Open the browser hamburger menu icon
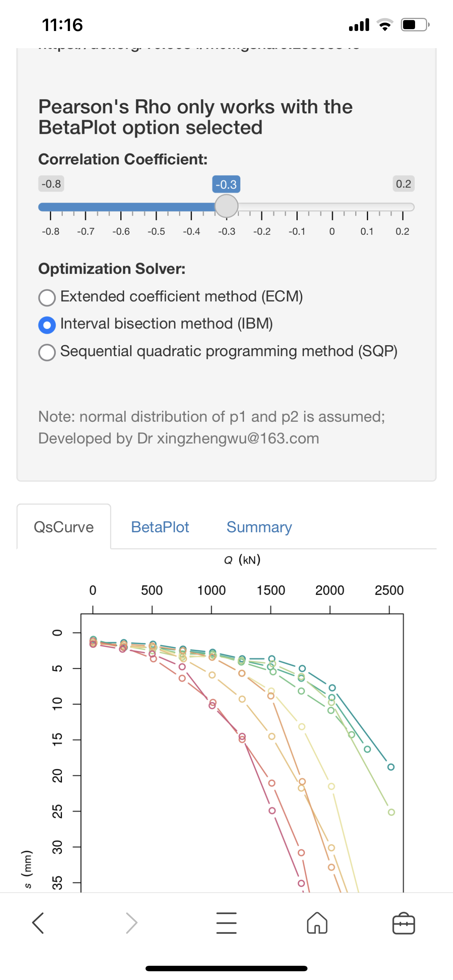 (x=226, y=923)
